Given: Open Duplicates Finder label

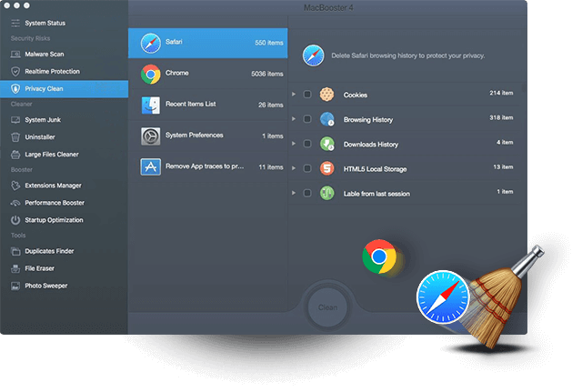Looking at the screenshot, I should (x=49, y=251).
